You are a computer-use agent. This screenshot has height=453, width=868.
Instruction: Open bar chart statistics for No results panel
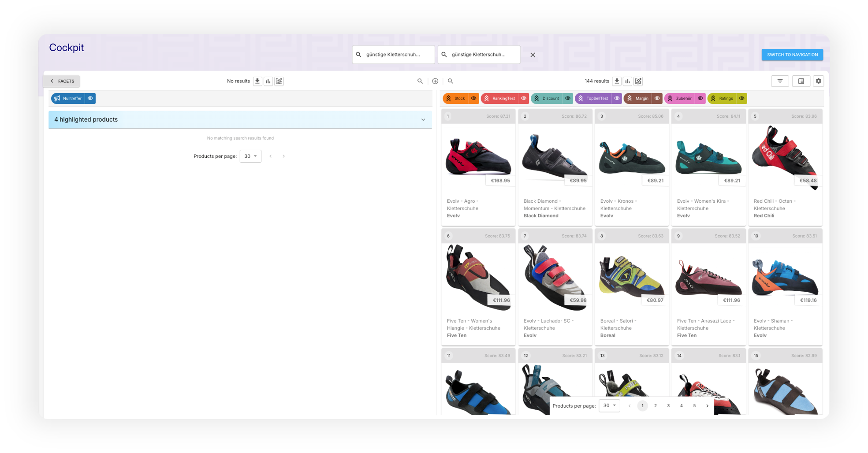click(x=268, y=81)
